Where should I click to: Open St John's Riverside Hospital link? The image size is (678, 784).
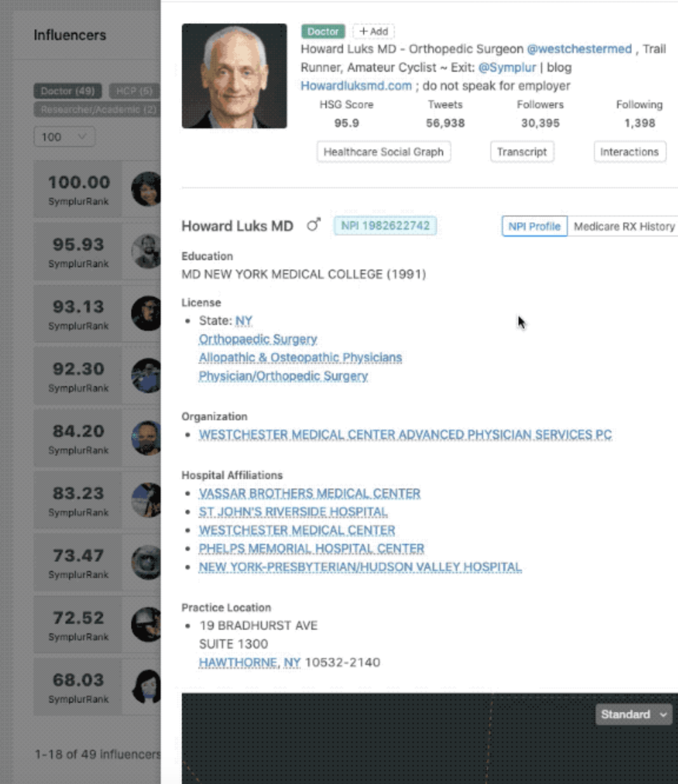click(x=293, y=511)
